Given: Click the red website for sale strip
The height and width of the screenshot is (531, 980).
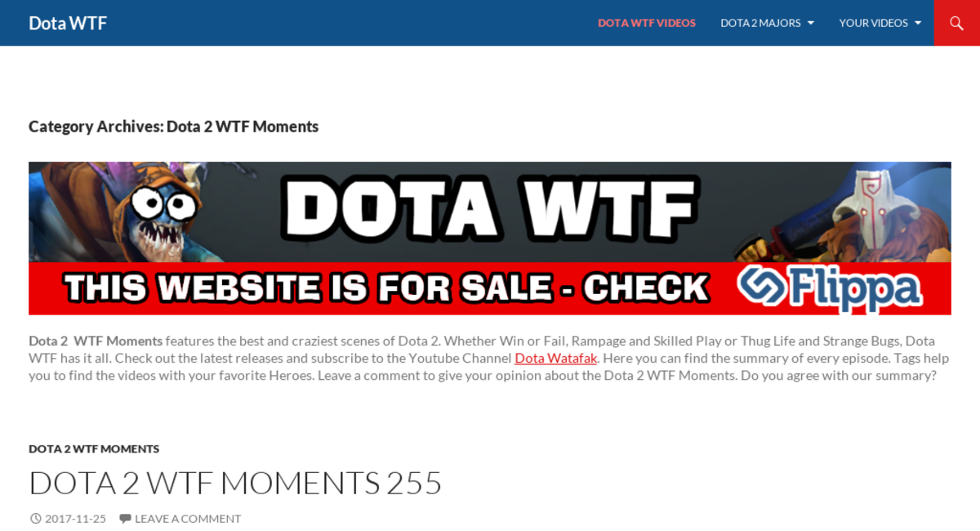Looking at the screenshot, I should coord(490,288).
